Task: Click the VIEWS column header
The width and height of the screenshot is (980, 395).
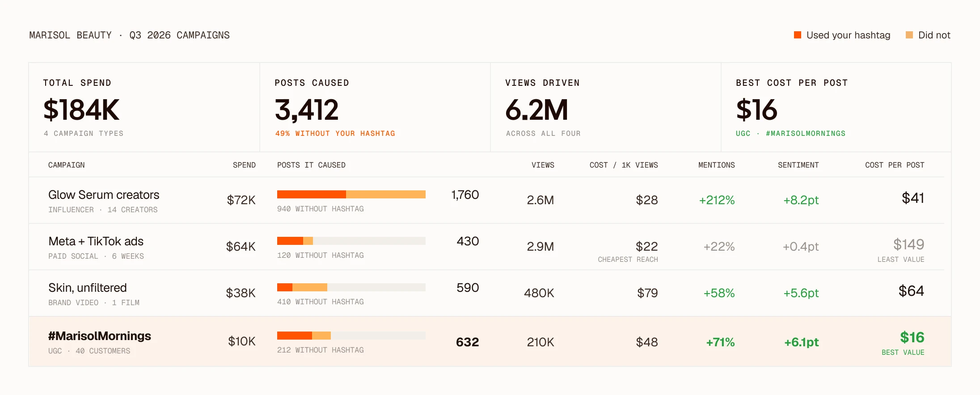Action: click(543, 165)
